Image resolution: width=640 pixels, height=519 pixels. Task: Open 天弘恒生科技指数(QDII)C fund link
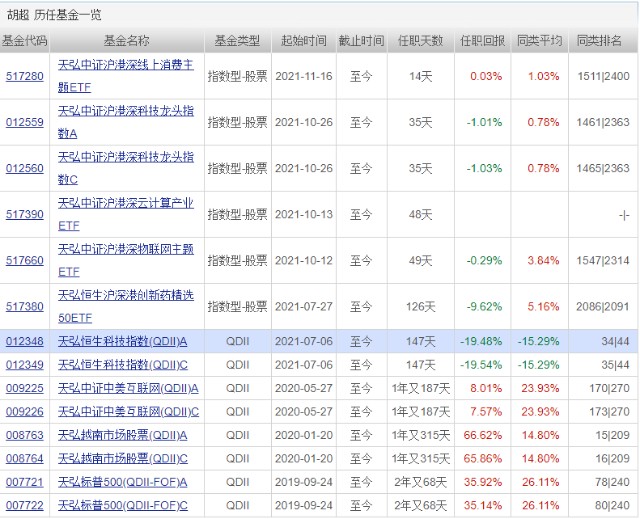pyautogui.click(x=123, y=365)
